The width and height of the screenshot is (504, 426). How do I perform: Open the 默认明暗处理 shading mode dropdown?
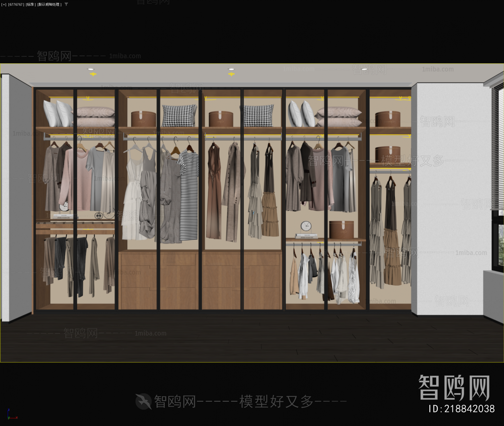point(49,5)
